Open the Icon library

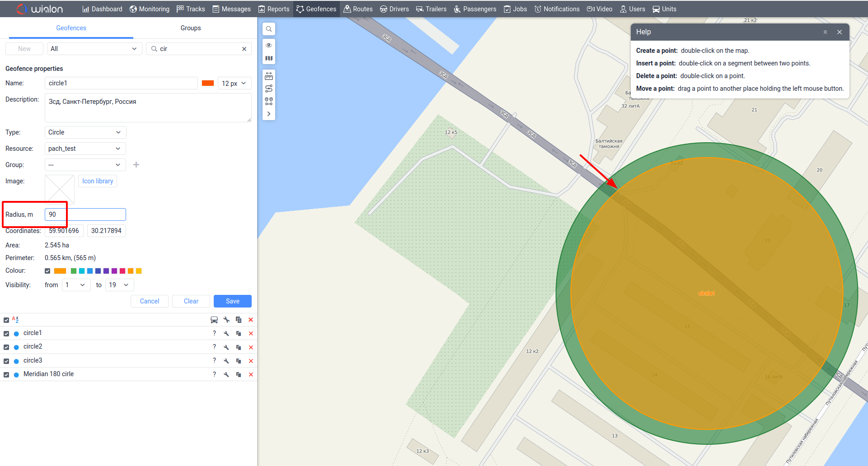click(98, 181)
